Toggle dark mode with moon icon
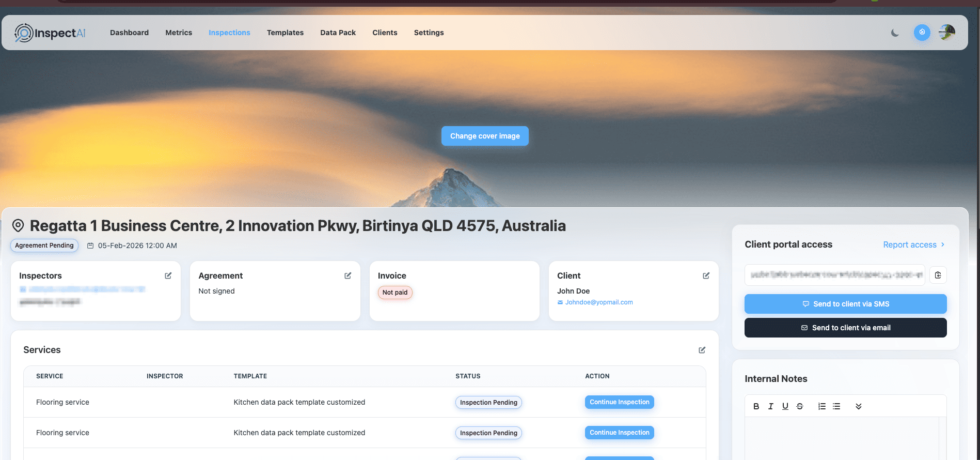The image size is (980, 460). coord(895,33)
